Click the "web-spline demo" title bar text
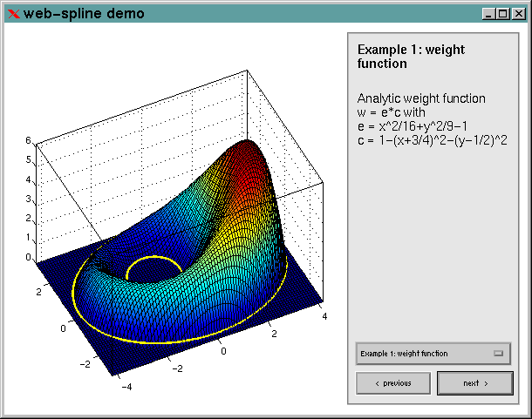Screen dimensions: 532x419 click(x=84, y=14)
